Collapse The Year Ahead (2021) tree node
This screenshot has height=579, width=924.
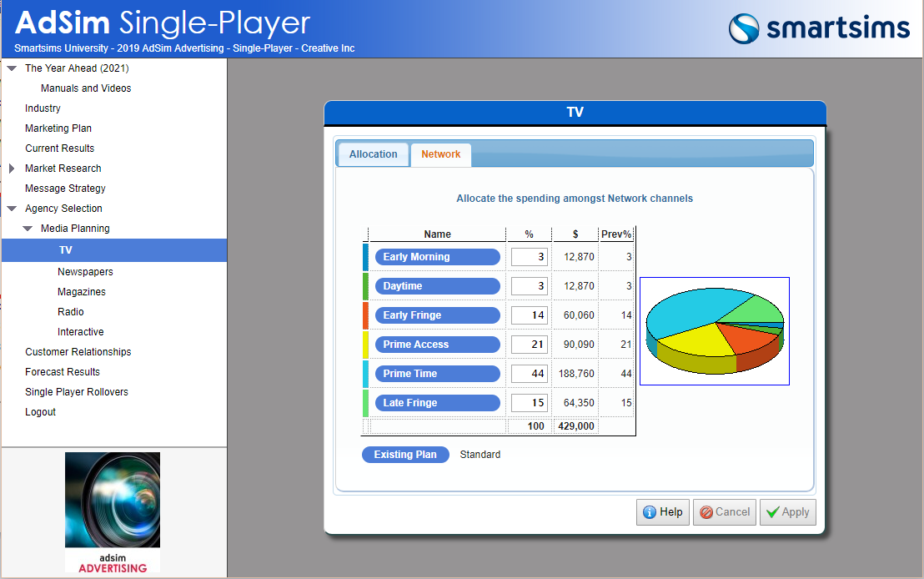[x=12, y=68]
